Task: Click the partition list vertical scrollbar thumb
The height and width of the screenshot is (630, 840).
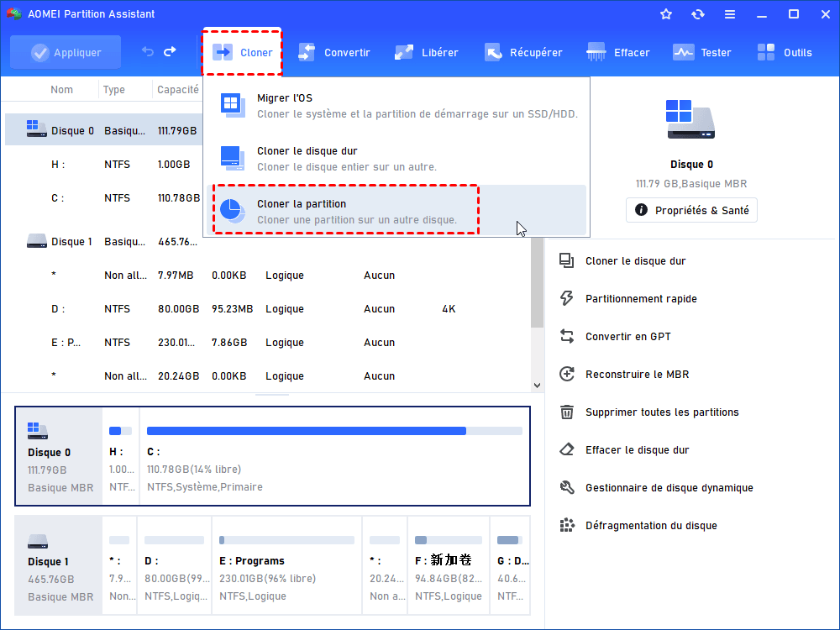Action: pos(538,282)
